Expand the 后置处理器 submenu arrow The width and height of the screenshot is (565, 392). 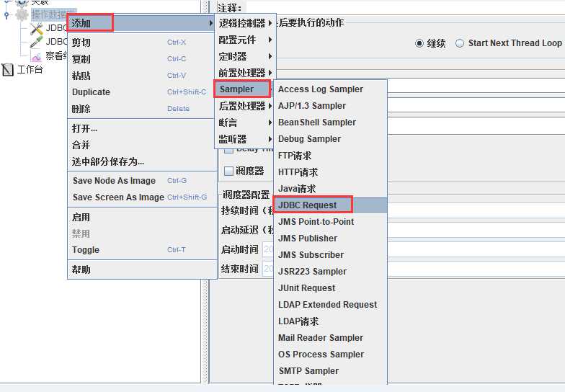coord(270,106)
